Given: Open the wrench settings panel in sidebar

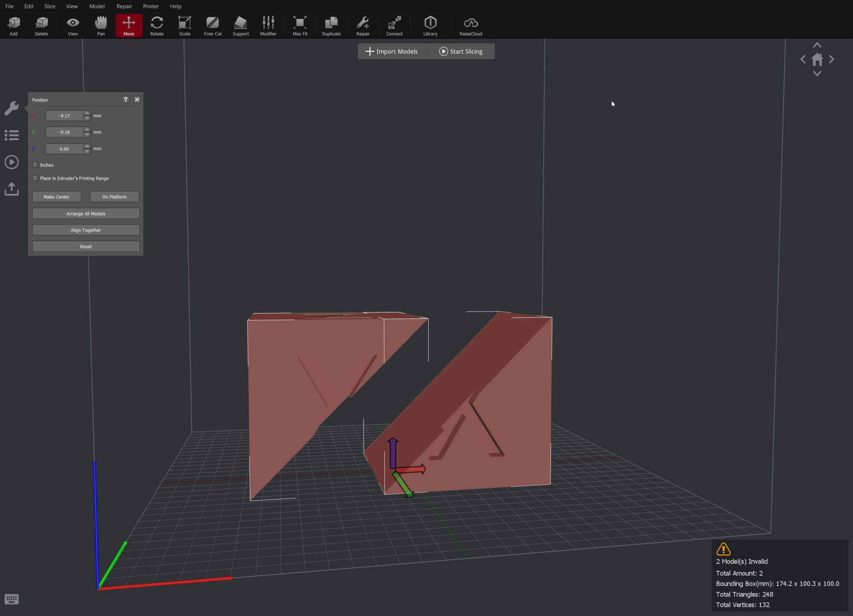Looking at the screenshot, I should pos(12,108).
